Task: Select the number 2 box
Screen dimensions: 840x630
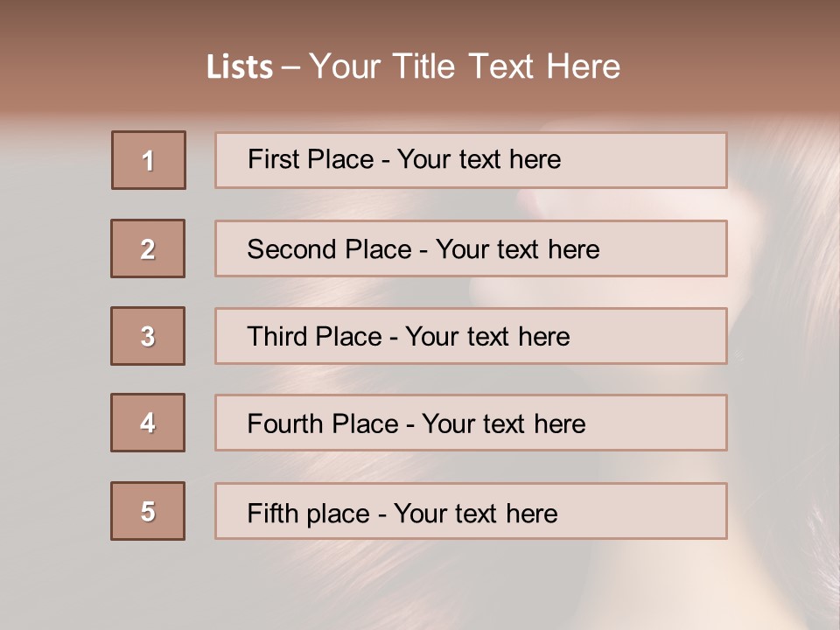Action: pos(148,248)
